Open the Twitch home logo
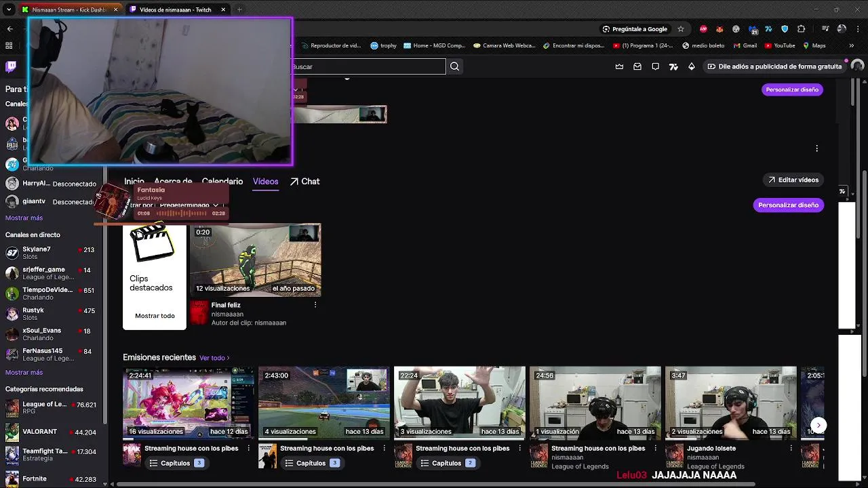Screen dimensions: 868x488 (11, 66)
